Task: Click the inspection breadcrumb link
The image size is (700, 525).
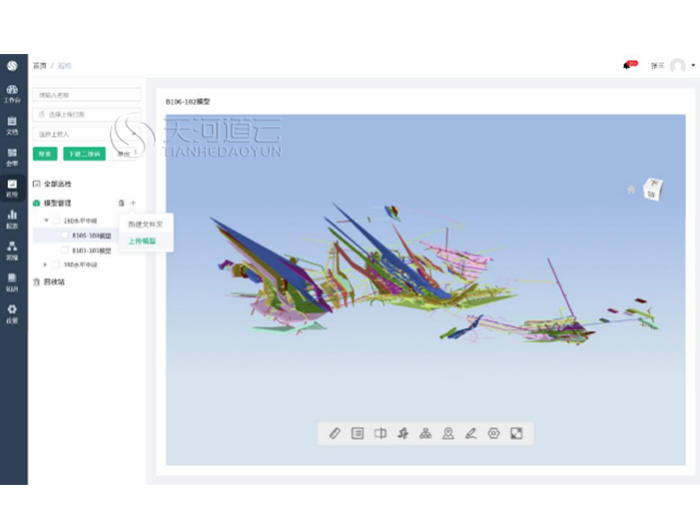Action: 65,66
